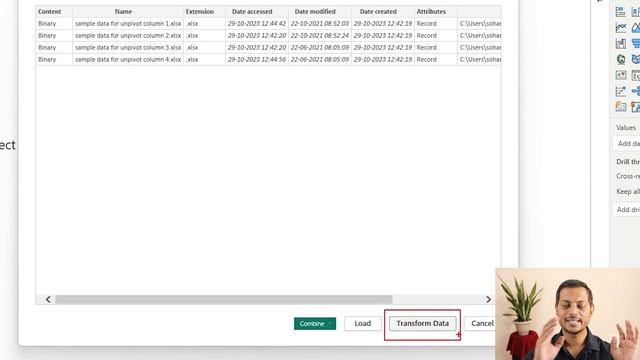Click the Content column header

point(54,11)
